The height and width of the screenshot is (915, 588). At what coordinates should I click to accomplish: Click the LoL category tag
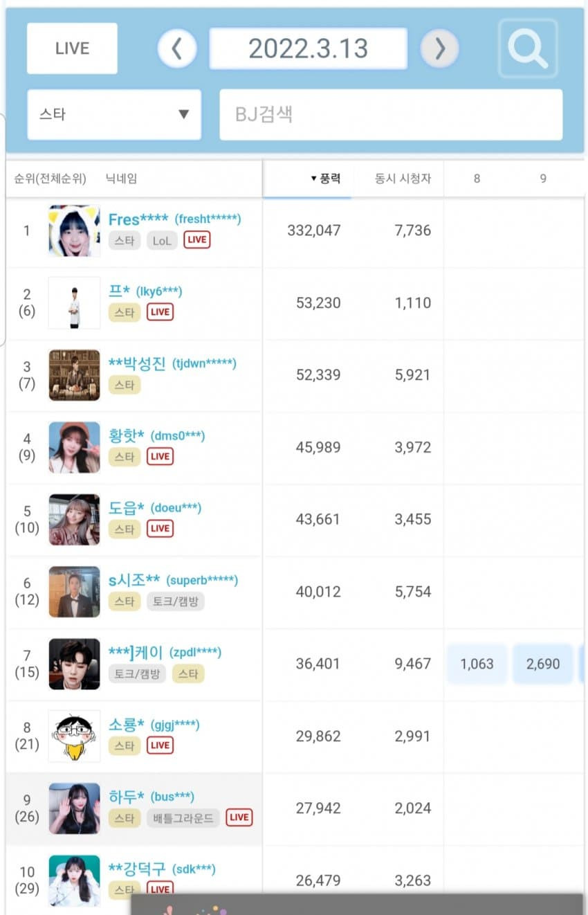pyautogui.click(x=162, y=240)
